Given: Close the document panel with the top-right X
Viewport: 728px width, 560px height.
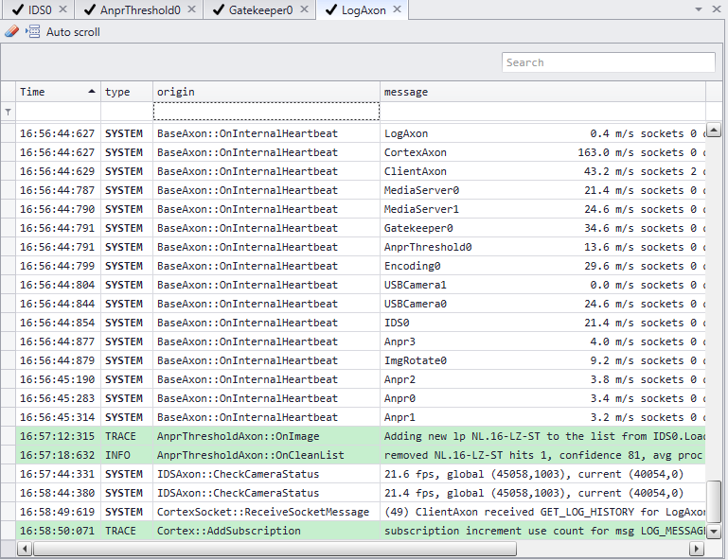Looking at the screenshot, I should pos(717,9).
